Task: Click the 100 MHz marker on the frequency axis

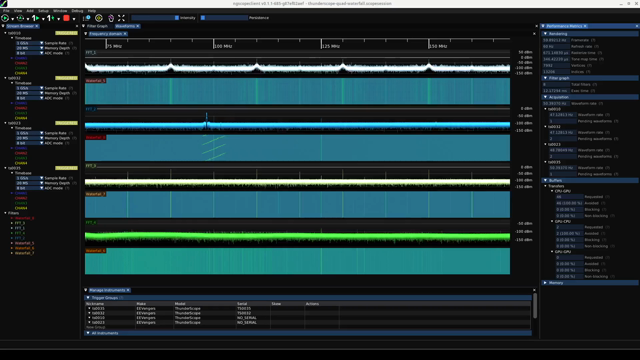Action: click(x=224, y=46)
